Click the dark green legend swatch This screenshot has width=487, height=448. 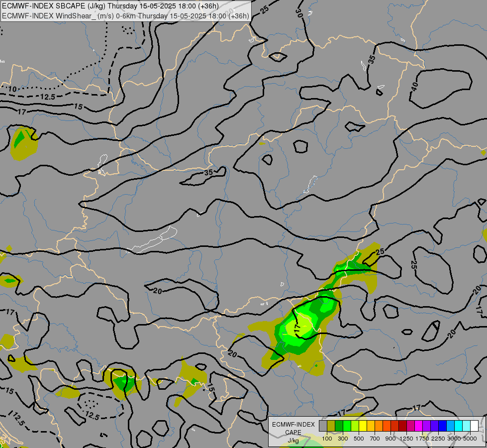point(339,426)
